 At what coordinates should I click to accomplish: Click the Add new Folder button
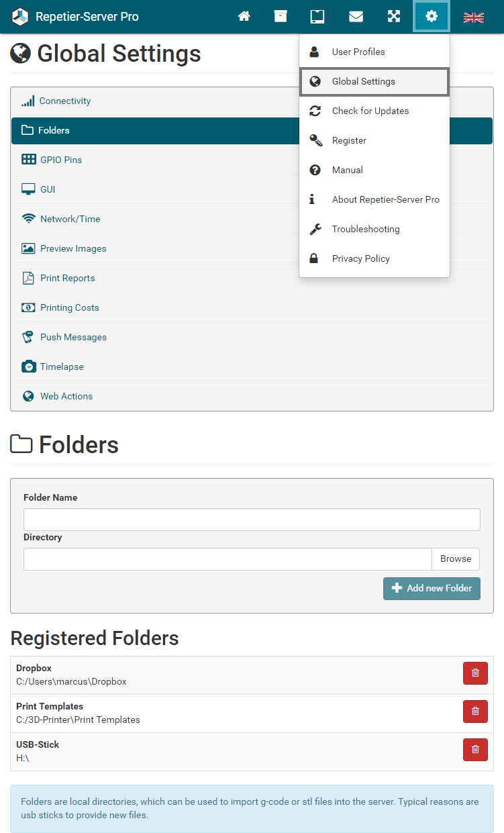click(x=432, y=588)
